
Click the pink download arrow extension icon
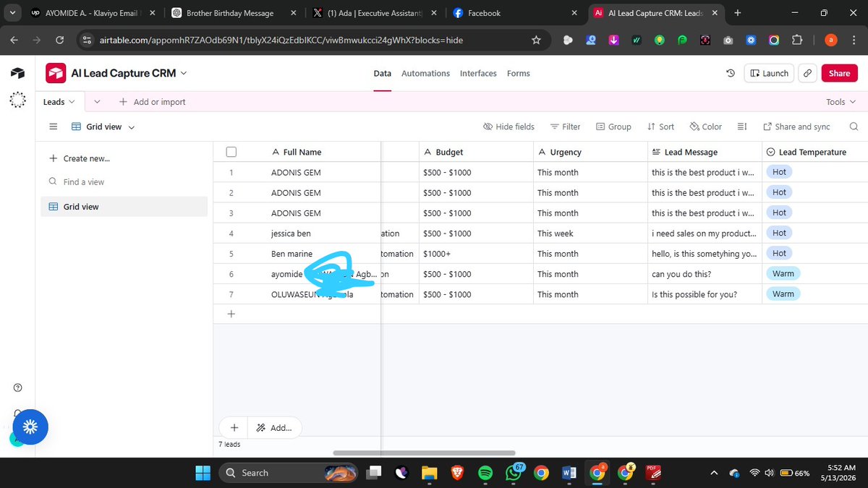613,40
